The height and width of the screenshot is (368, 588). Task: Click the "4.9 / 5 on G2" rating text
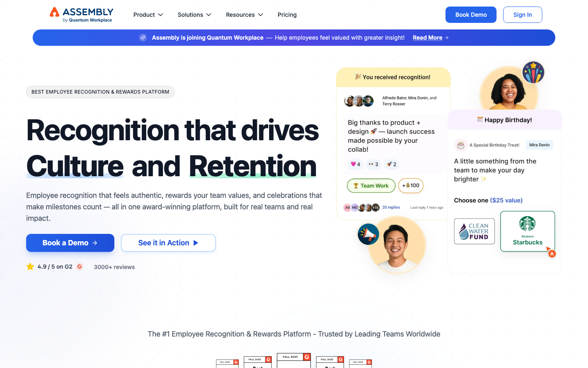(x=55, y=267)
